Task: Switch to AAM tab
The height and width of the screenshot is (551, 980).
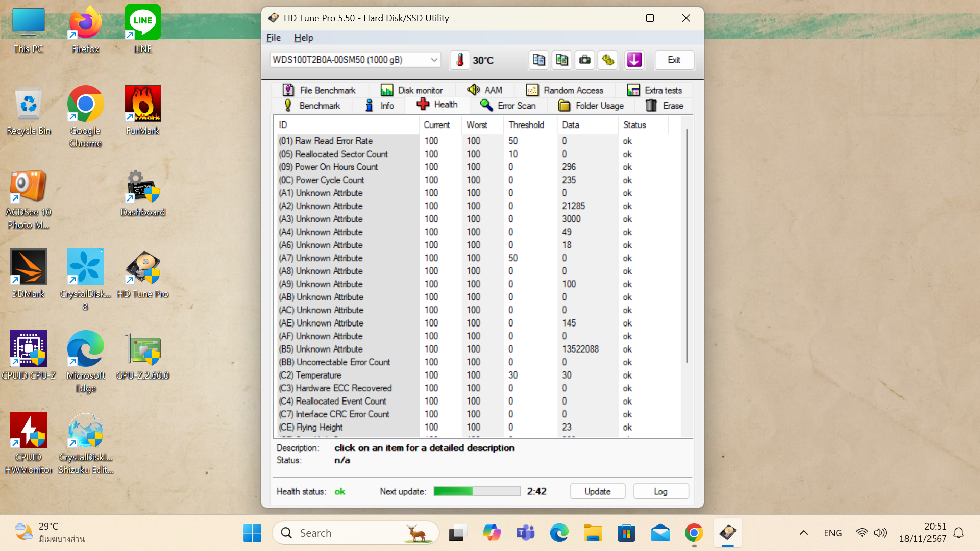Action: [485, 90]
